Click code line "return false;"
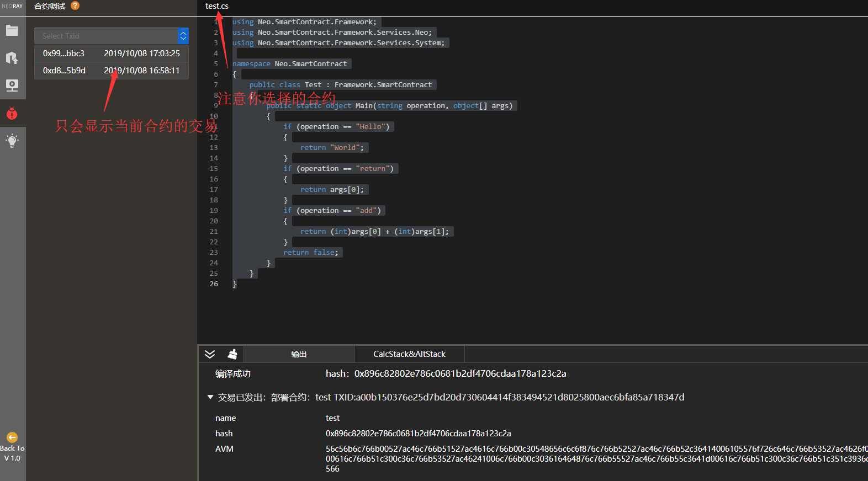This screenshot has width=868, height=481. click(311, 253)
